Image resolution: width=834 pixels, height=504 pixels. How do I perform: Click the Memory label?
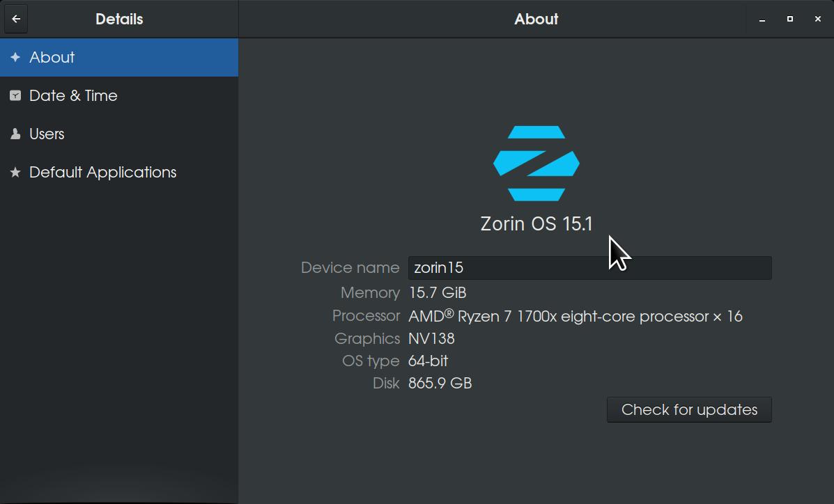370,292
